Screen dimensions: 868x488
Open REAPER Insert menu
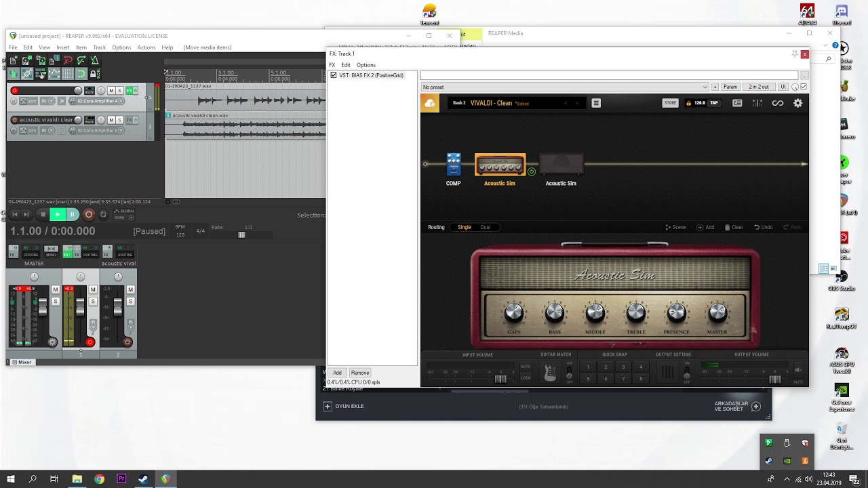click(x=63, y=47)
